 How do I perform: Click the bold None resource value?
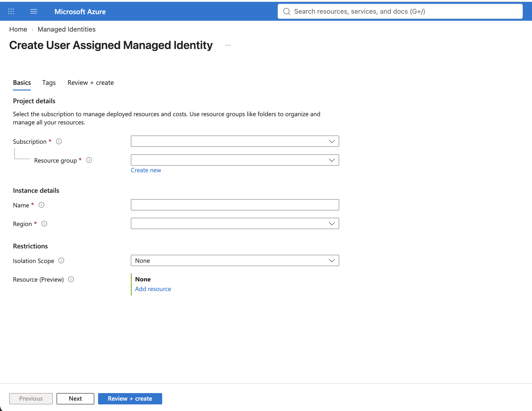click(143, 279)
